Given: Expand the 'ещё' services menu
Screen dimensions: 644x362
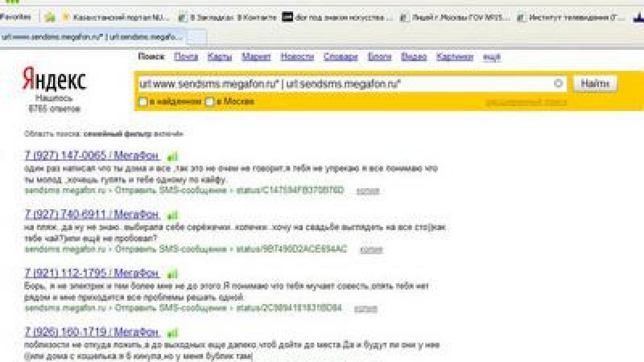Looking at the screenshot, I should (x=492, y=57).
